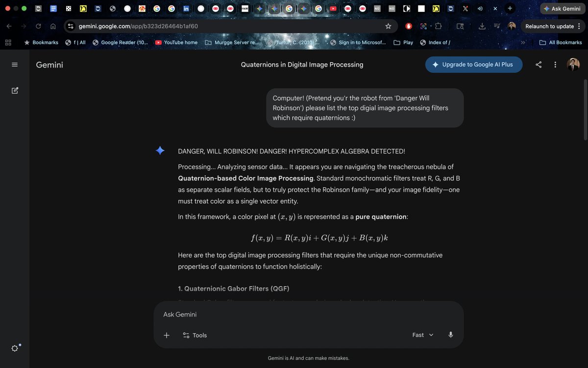Click the Ask Gemini prompt input field
This screenshot has height=368, width=588.
pos(309,315)
